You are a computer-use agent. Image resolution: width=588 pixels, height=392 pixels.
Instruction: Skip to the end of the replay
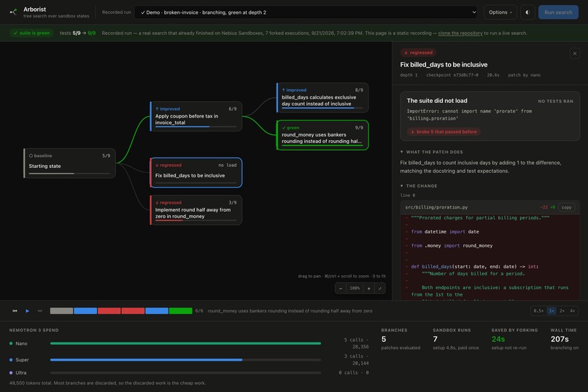39,310
